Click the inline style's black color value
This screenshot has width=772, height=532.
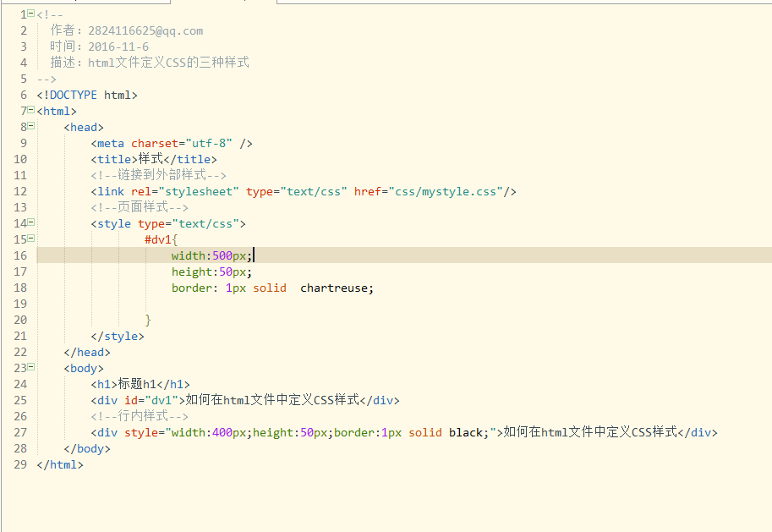pyautogui.click(x=465, y=432)
